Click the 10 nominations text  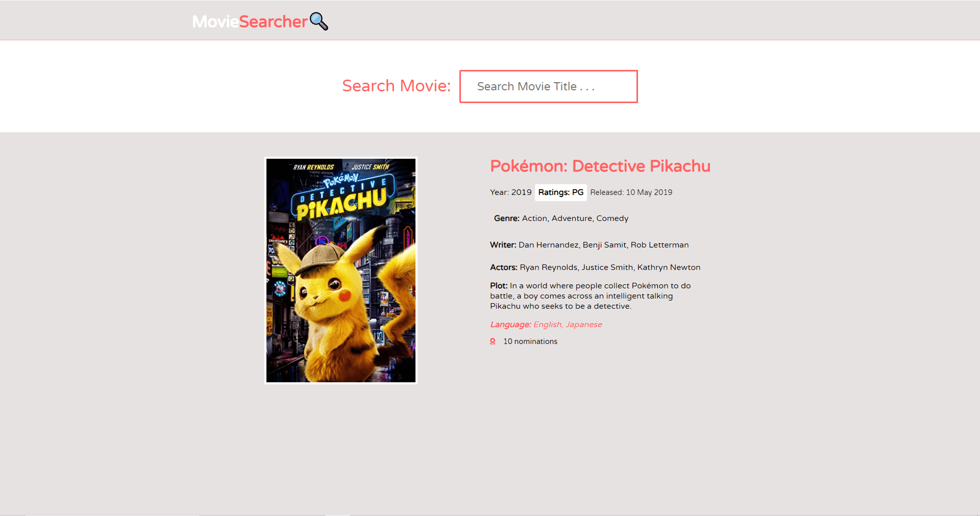coord(530,341)
